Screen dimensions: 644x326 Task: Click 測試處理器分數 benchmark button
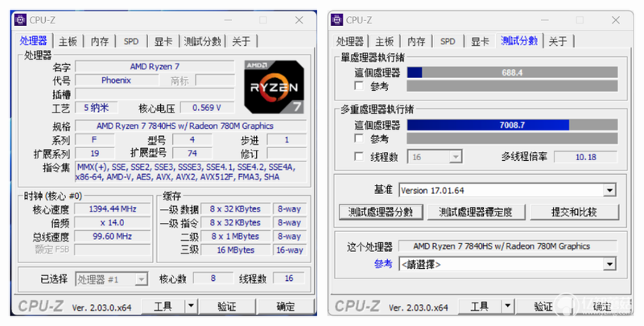pyautogui.click(x=381, y=212)
